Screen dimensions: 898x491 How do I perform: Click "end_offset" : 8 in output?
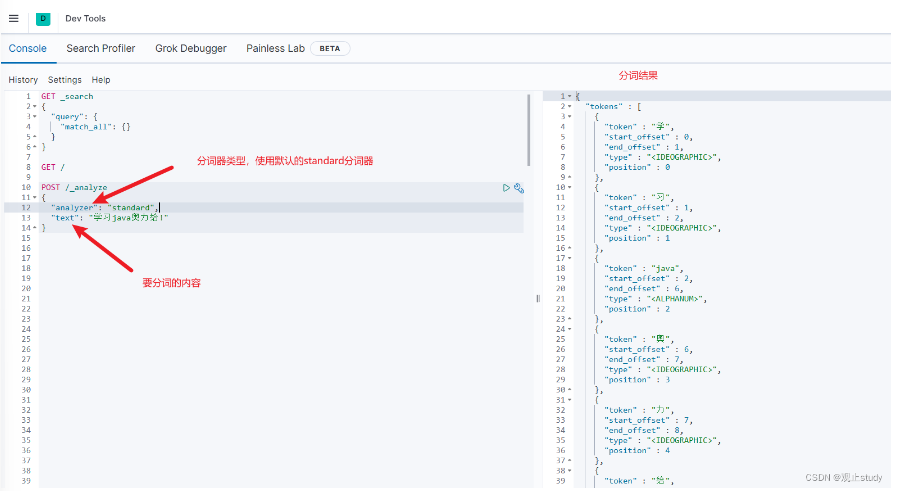coord(644,430)
